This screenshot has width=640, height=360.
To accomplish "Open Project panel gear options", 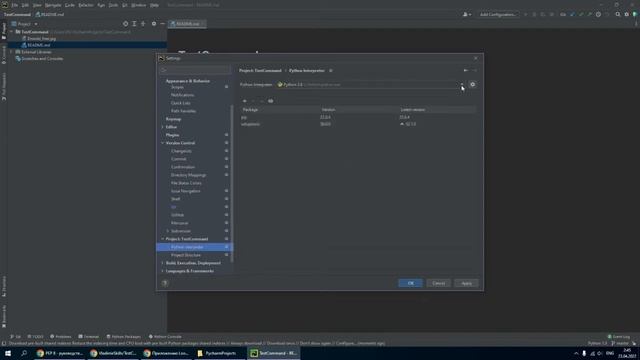I will click(154, 24).
